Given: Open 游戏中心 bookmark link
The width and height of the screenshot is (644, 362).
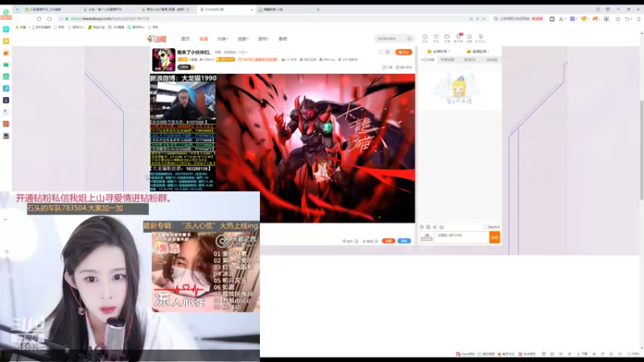Looking at the screenshot, I should [x=135, y=27].
